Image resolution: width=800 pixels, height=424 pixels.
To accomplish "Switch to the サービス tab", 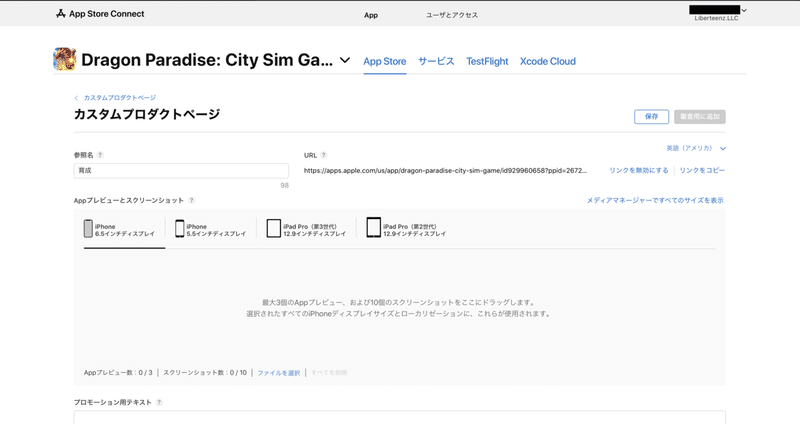I will click(436, 61).
